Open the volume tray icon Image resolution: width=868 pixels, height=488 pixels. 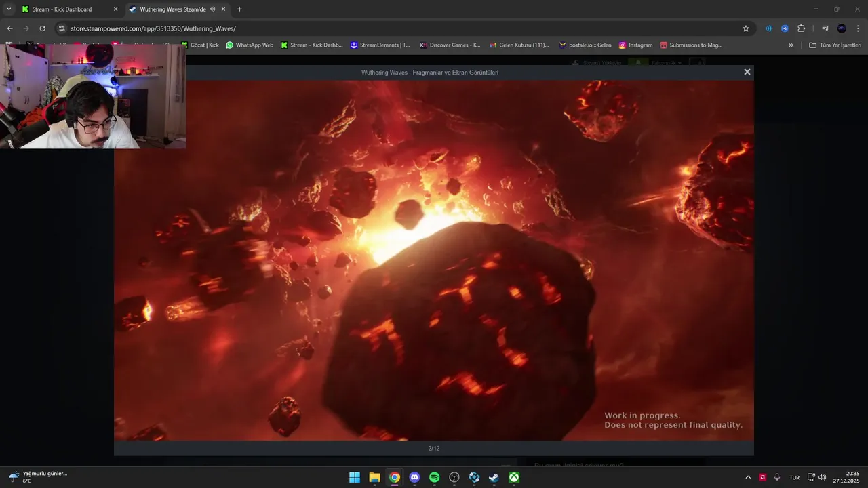click(x=823, y=477)
